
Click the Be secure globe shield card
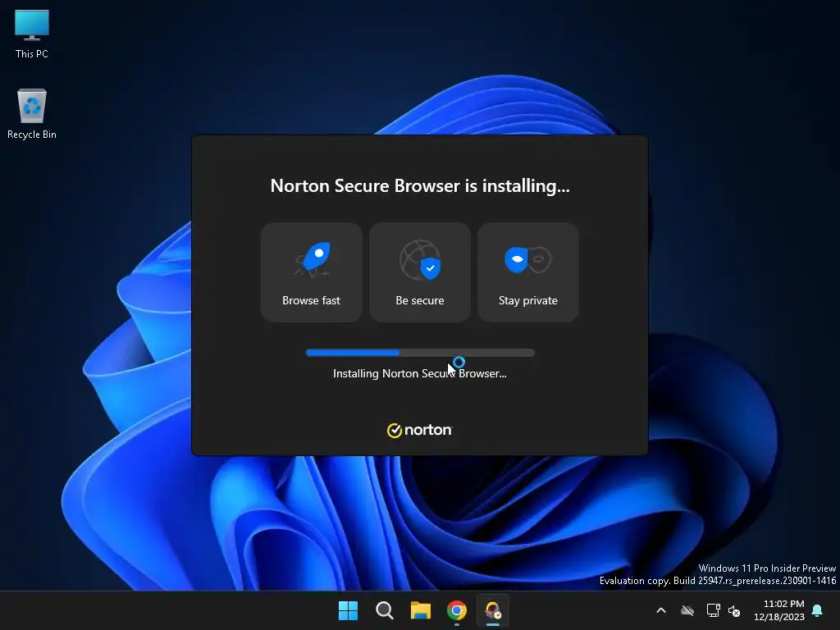click(x=419, y=272)
